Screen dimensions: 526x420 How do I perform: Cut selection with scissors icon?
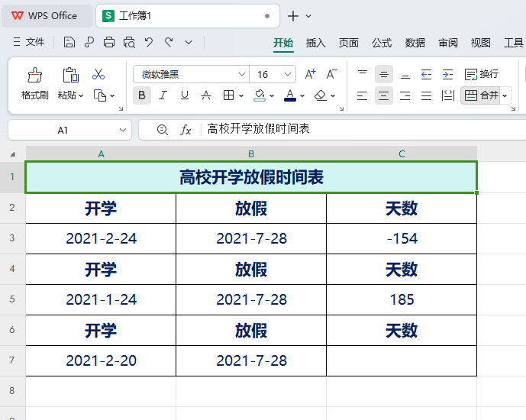[98, 75]
